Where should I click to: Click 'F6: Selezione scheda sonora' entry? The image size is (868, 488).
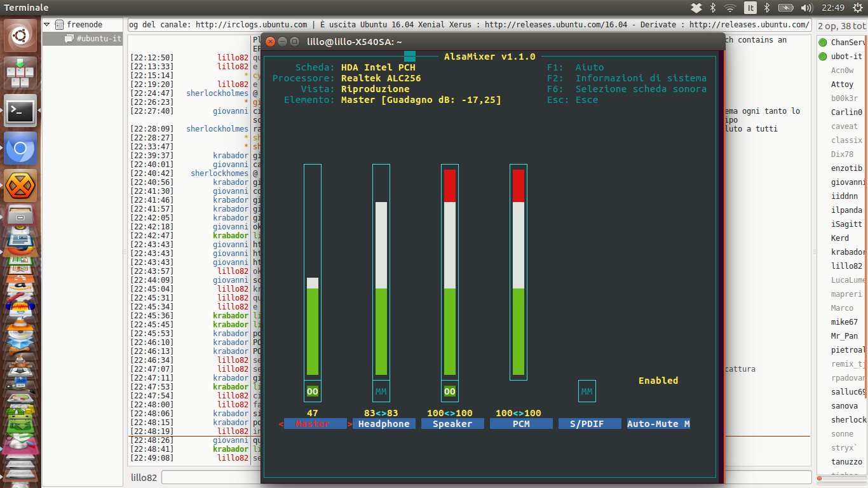tap(627, 89)
